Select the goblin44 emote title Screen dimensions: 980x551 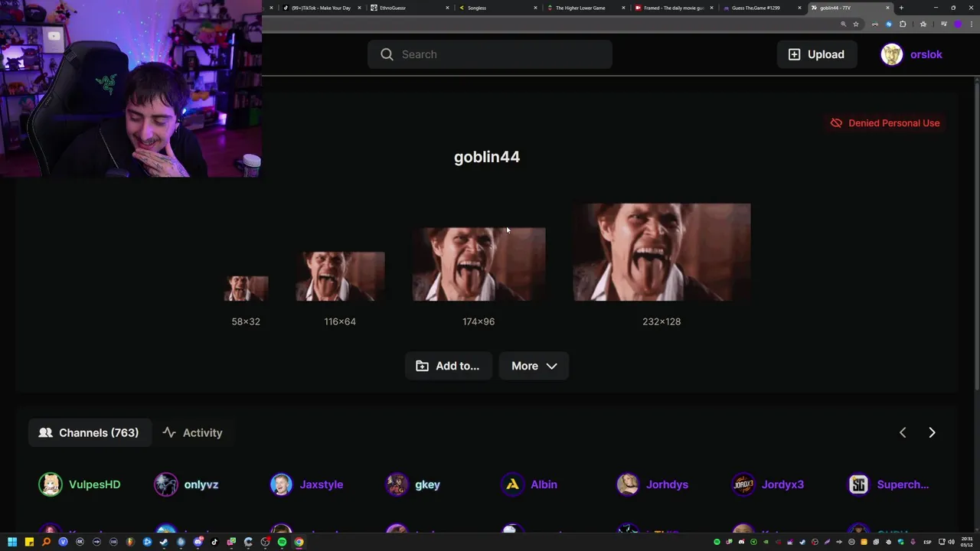[x=487, y=157]
